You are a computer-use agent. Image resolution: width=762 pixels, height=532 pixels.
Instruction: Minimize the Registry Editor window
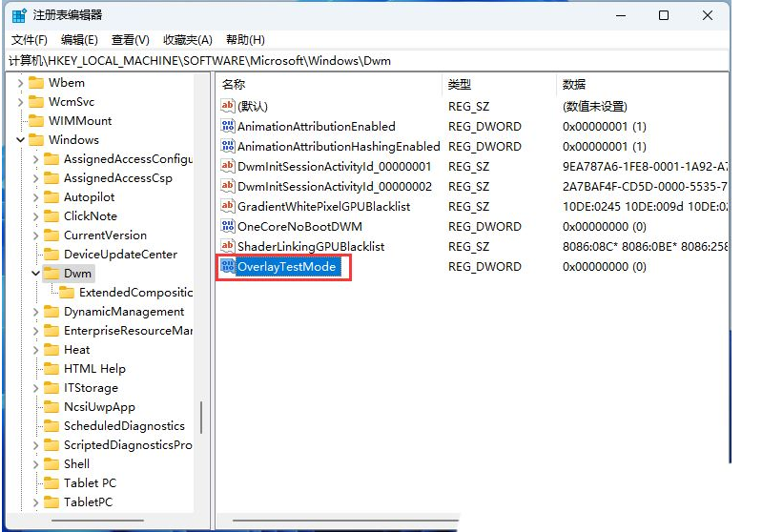(621, 15)
